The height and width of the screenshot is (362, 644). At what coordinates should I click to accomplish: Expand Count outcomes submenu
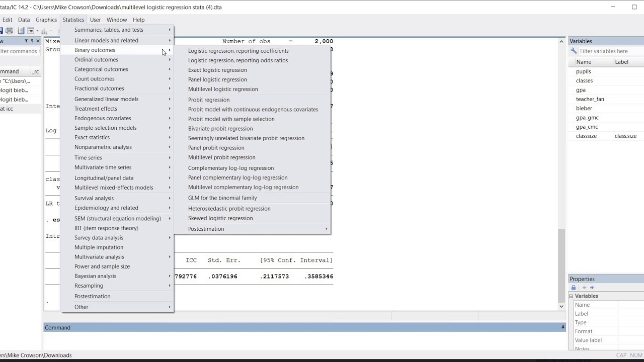117,78
